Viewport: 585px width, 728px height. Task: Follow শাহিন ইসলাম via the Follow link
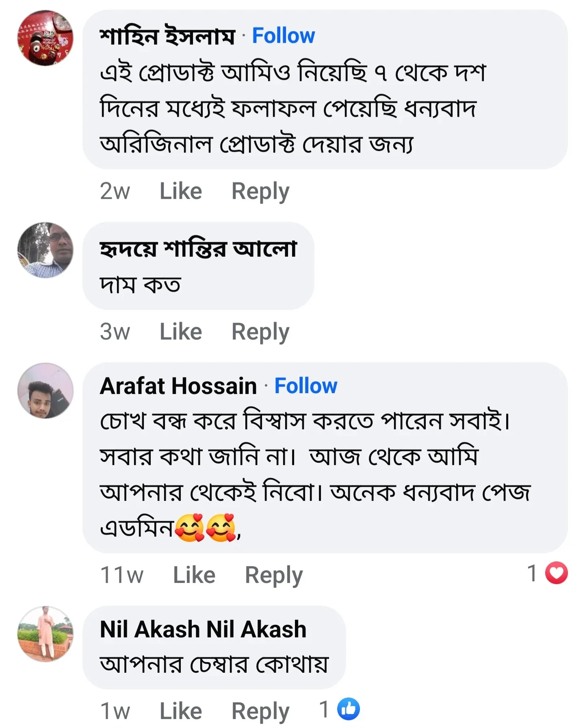click(x=283, y=35)
